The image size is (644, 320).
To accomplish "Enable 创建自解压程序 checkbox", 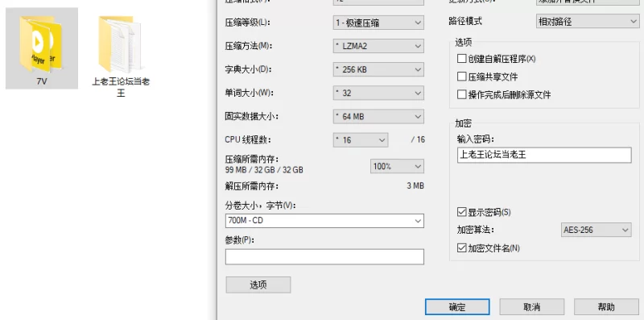I will (461, 59).
